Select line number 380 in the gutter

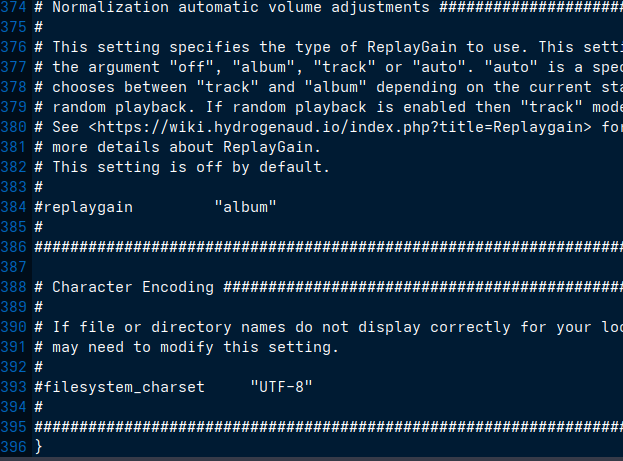point(15,127)
